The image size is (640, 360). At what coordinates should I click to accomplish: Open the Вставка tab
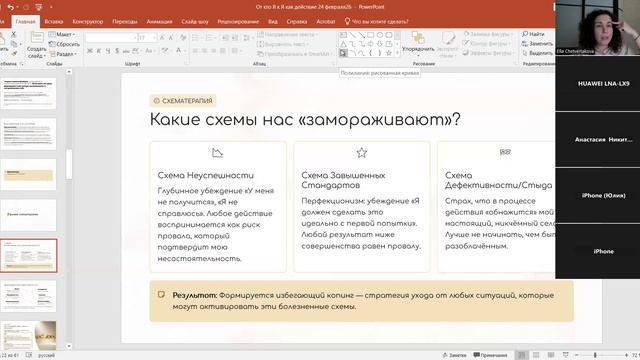(x=53, y=22)
